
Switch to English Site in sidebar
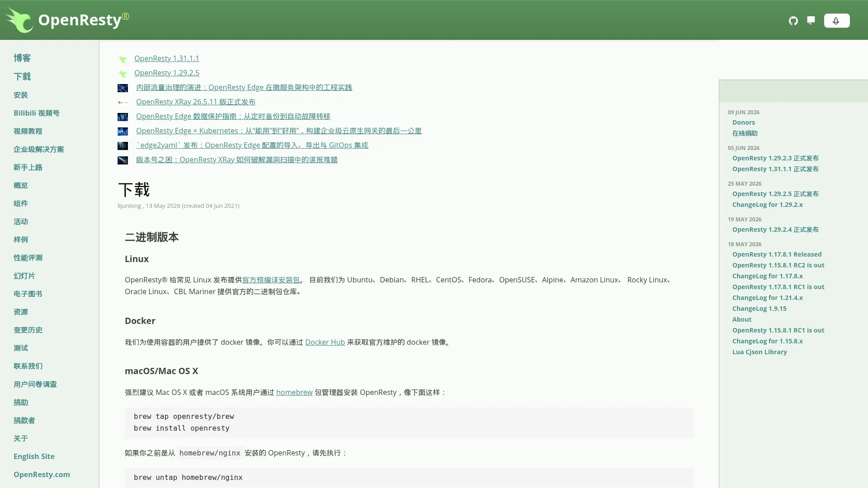(x=34, y=456)
